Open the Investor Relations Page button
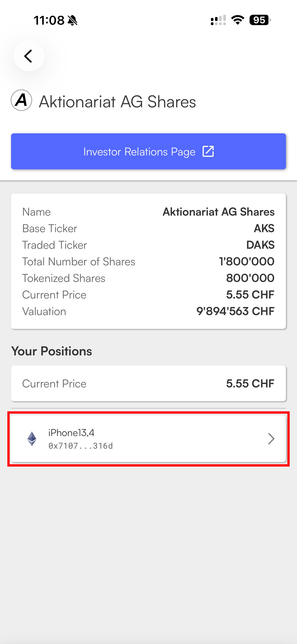The width and height of the screenshot is (297, 644). [x=148, y=152]
